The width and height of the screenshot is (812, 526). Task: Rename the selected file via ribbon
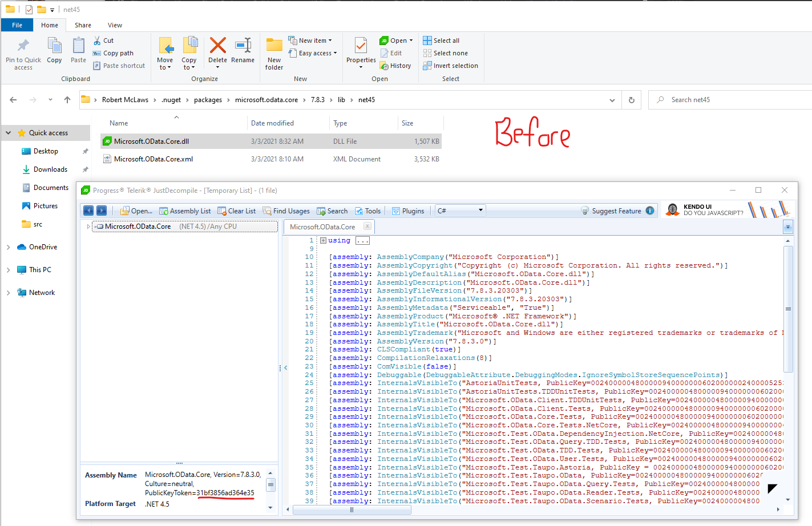[x=243, y=50]
